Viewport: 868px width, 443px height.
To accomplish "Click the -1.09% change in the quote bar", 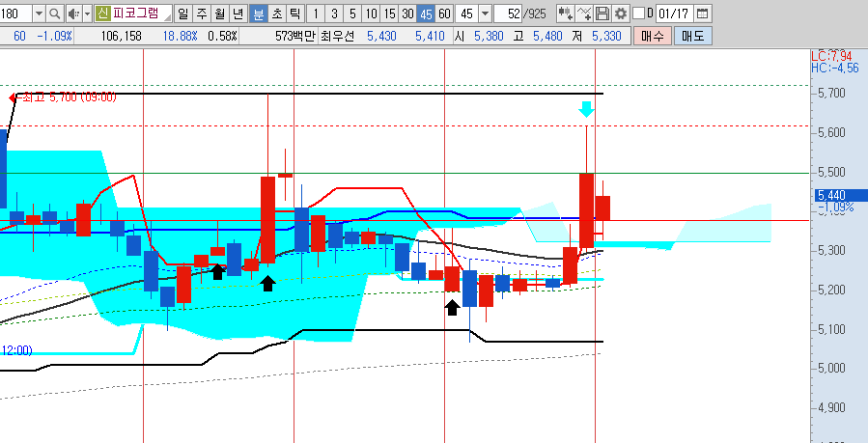I will coord(54,37).
